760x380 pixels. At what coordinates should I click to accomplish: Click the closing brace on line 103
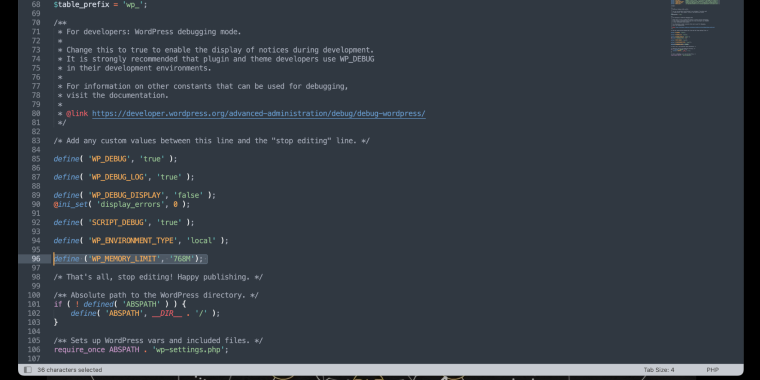[56, 322]
